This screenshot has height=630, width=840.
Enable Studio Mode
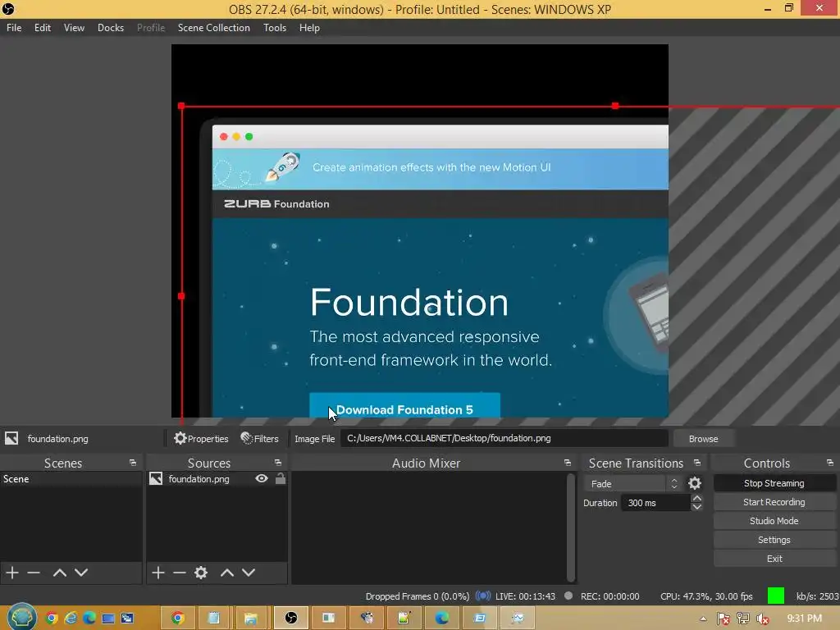tap(774, 521)
